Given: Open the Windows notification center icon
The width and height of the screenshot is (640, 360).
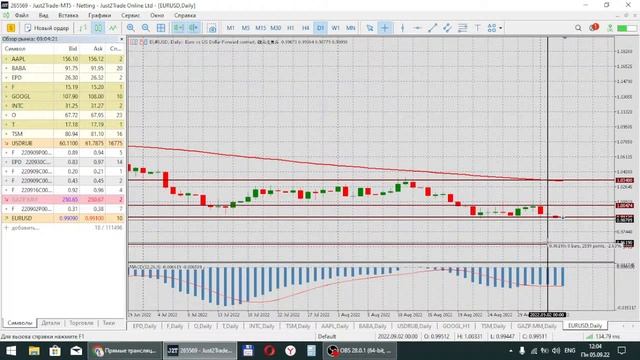Looking at the screenshot, I should tap(622, 351).
